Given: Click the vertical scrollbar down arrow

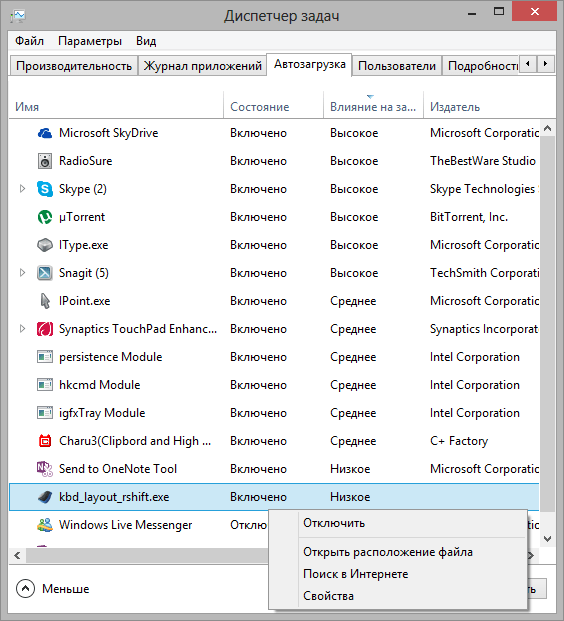Looking at the screenshot, I should click(548, 539).
